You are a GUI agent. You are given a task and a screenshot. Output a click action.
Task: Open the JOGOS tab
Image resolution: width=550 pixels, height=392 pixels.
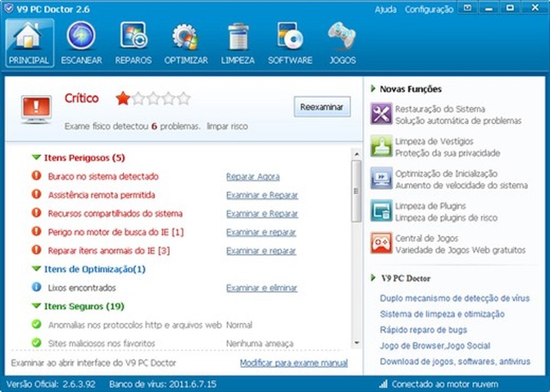click(x=342, y=43)
